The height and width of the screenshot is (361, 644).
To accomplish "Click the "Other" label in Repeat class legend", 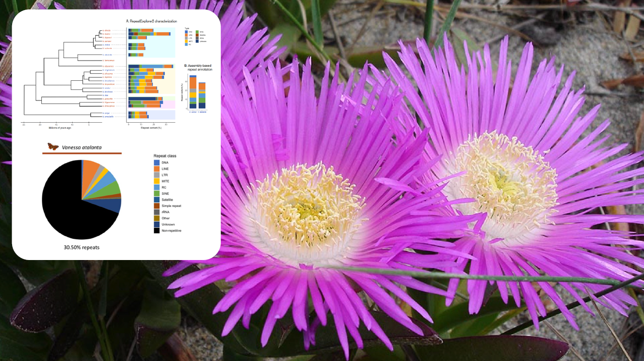I will (166, 218).
